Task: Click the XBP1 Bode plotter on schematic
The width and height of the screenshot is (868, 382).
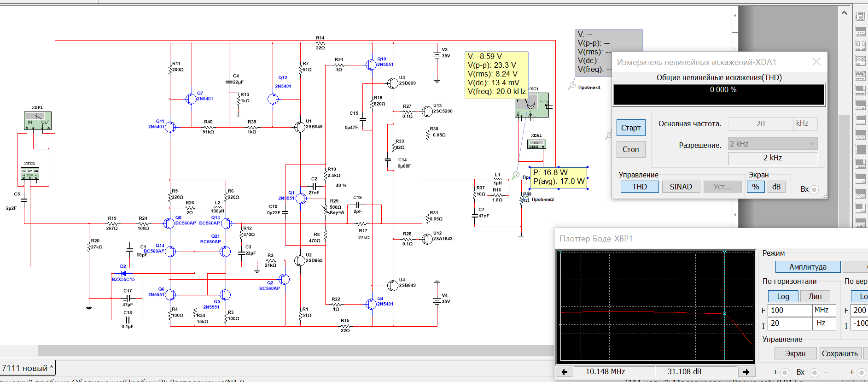Action: pos(38,121)
